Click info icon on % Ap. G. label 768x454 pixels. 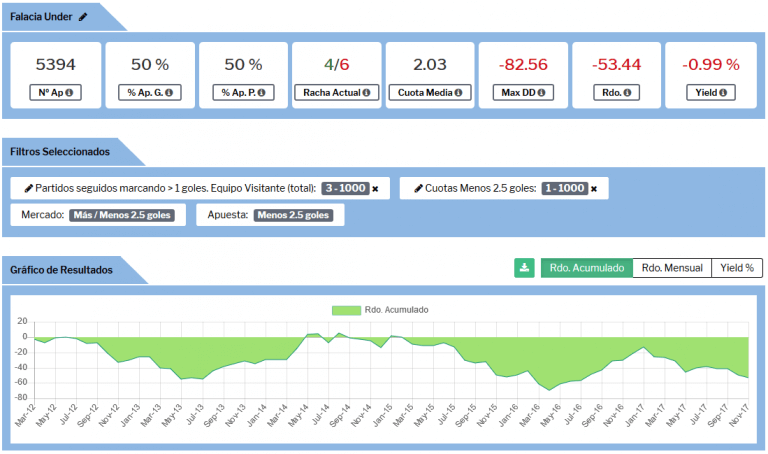click(168, 94)
